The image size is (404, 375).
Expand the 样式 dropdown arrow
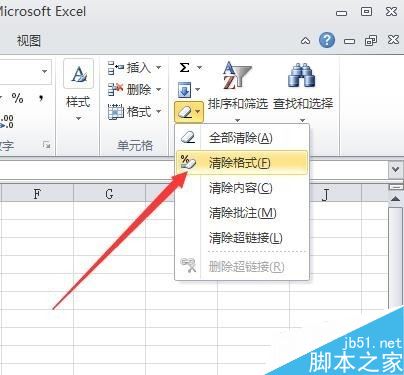tap(78, 118)
